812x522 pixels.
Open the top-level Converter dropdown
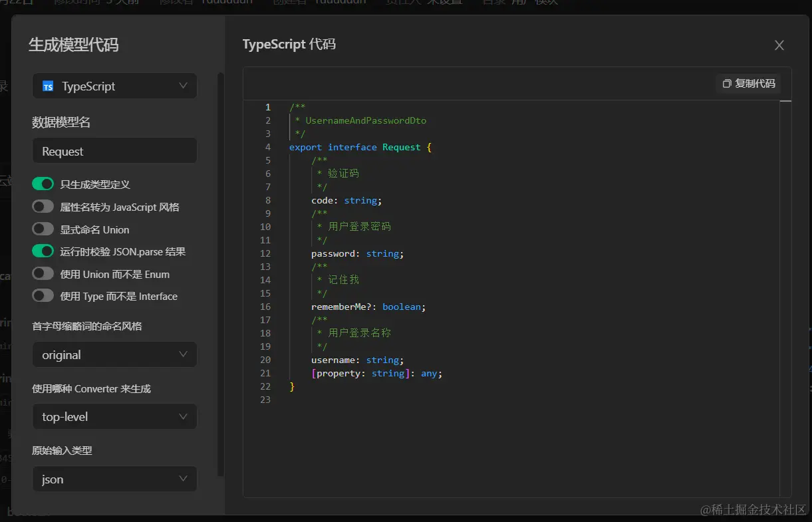click(114, 417)
